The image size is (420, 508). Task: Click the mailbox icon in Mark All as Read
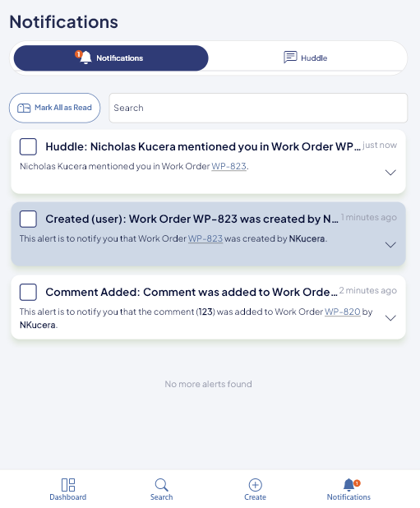pos(24,108)
